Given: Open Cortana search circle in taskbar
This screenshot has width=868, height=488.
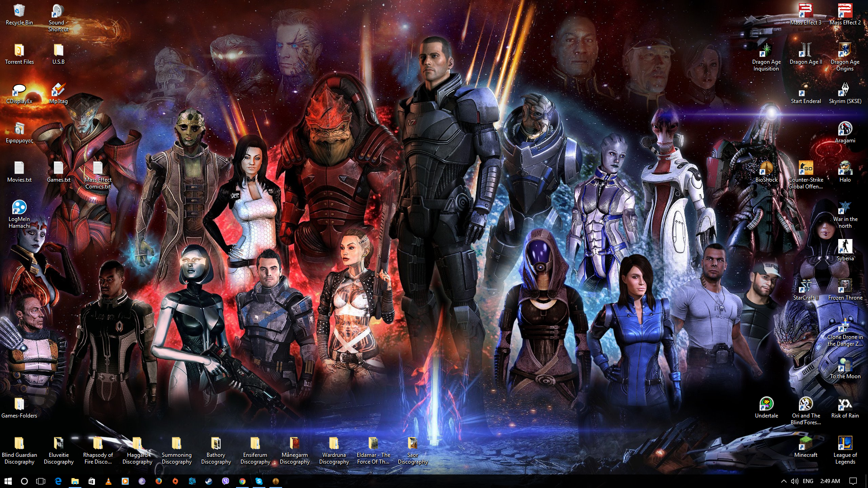Looking at the screenshot, I should point(24,481).
